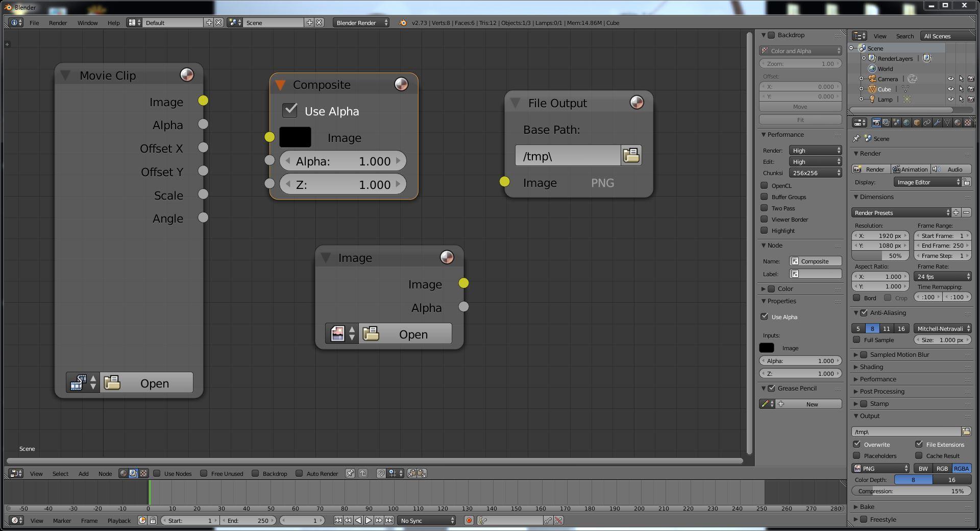Open the Render Layers properties tab
The width and height of the screenshot is (980, 531).
pyautogui.click(x=886, y=123)
